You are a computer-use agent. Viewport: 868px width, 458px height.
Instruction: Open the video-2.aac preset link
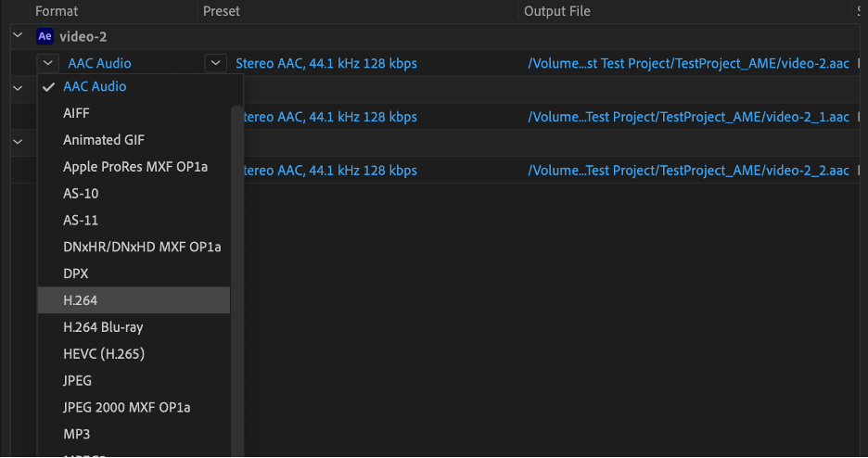click(326, 63)
